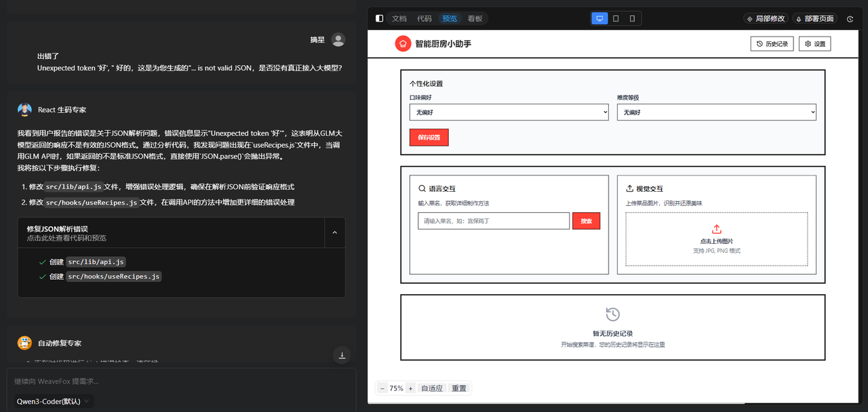The image size is (868, 412).
Task: Toggle the sidebar panel layout icon
Action: (379, 18)
